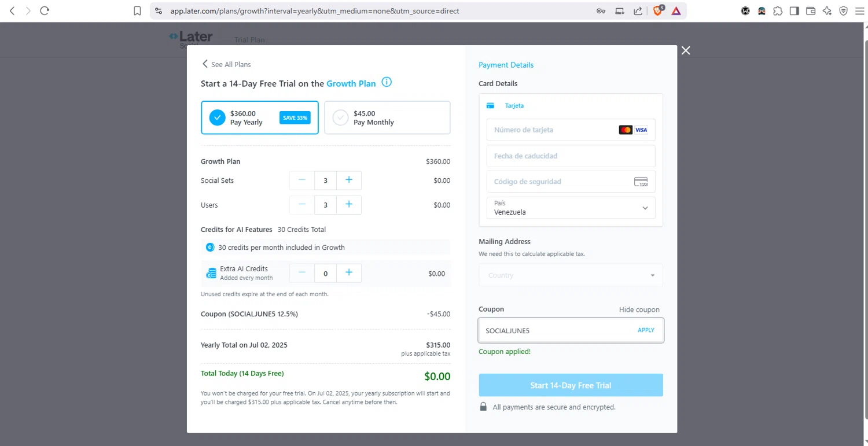Open Leo AI sparkle icon

[x=827, y=10]
